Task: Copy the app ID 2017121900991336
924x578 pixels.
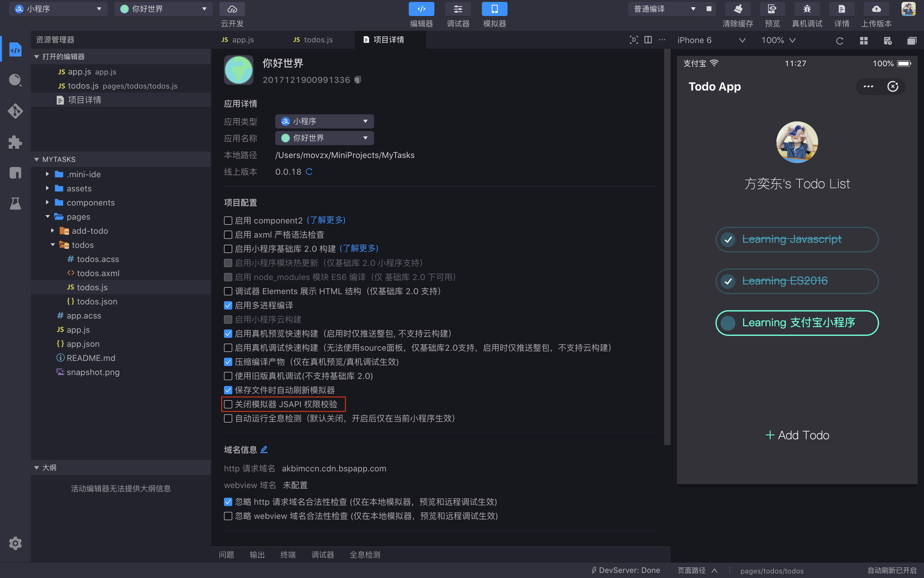Action: click(x=357, y=80)
